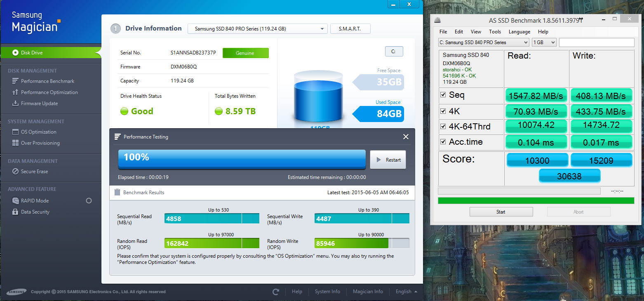This screenshot has height=301, width=644.
Task: Click the Random Read 162842 result bar
Action: [x=212, y=243]
